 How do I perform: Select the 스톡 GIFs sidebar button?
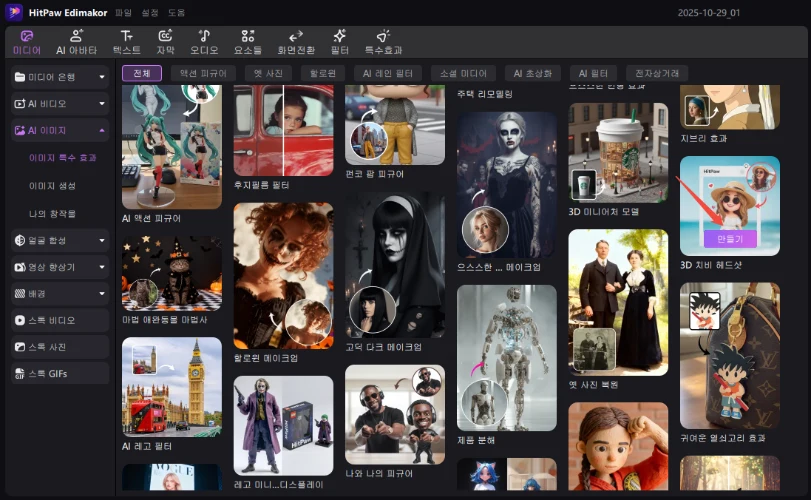[x=61, y=373]
